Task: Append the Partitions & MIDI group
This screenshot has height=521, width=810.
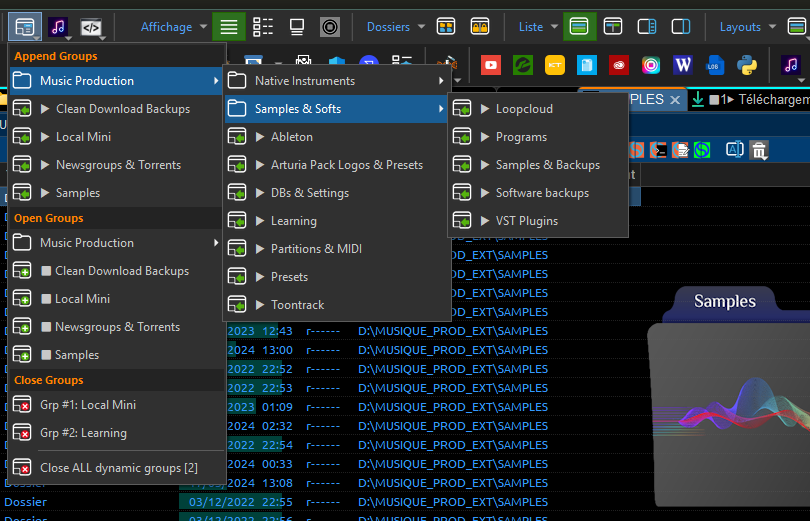Action: [x=336, y=249]
